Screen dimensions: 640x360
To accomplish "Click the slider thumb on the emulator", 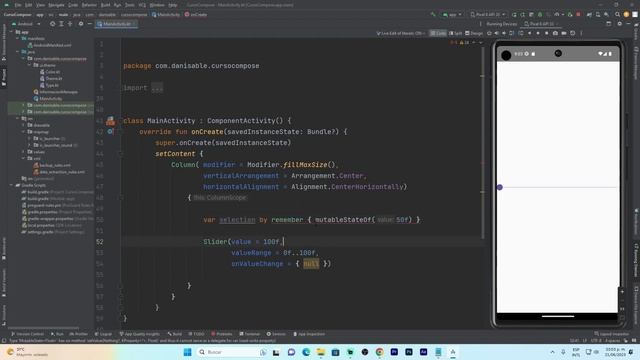I will (500, 187).
